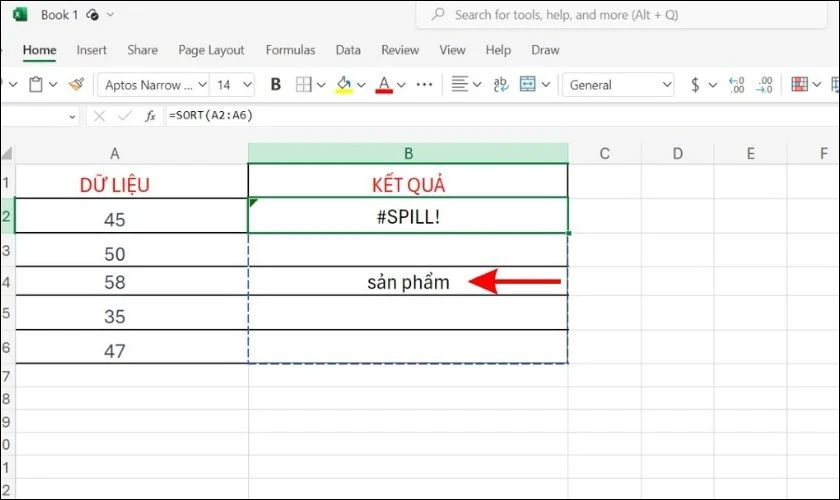
Task: Select column B header
Action: pos(408,154)
